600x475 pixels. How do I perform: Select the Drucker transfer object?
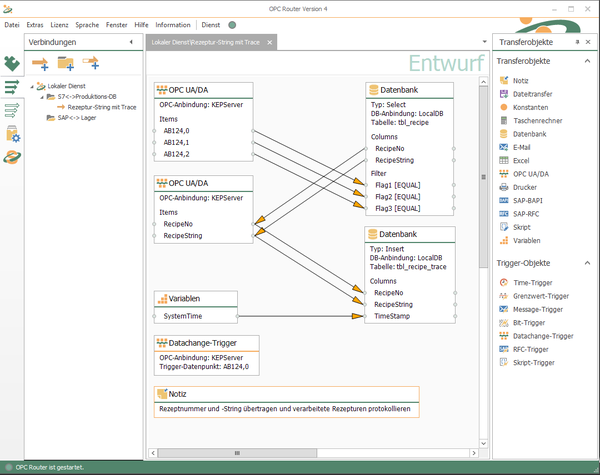click(x=518, y=187)
